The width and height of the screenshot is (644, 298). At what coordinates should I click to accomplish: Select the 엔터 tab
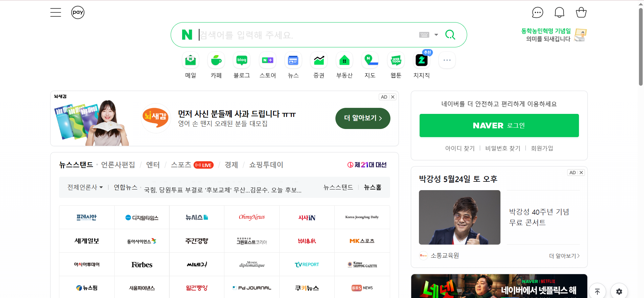153,165
